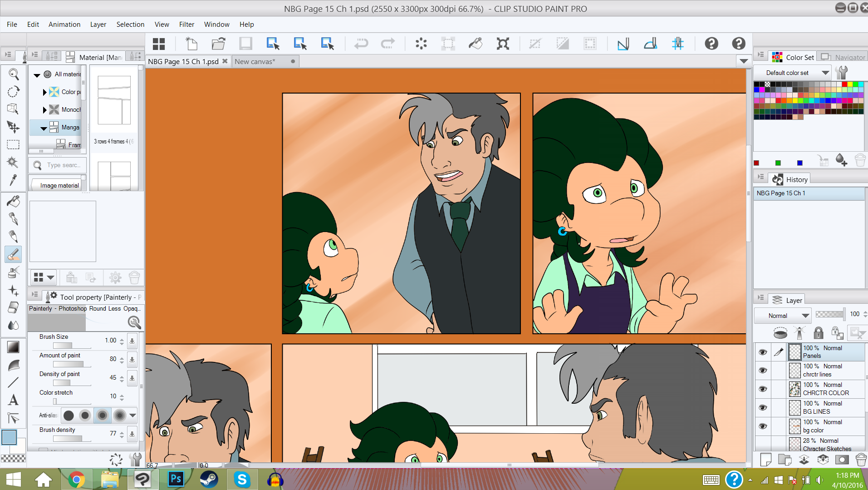Open Photoshop from the taskbar
Image resolution: width=868 pixels, height=490 pixels.
coord(176,479)
